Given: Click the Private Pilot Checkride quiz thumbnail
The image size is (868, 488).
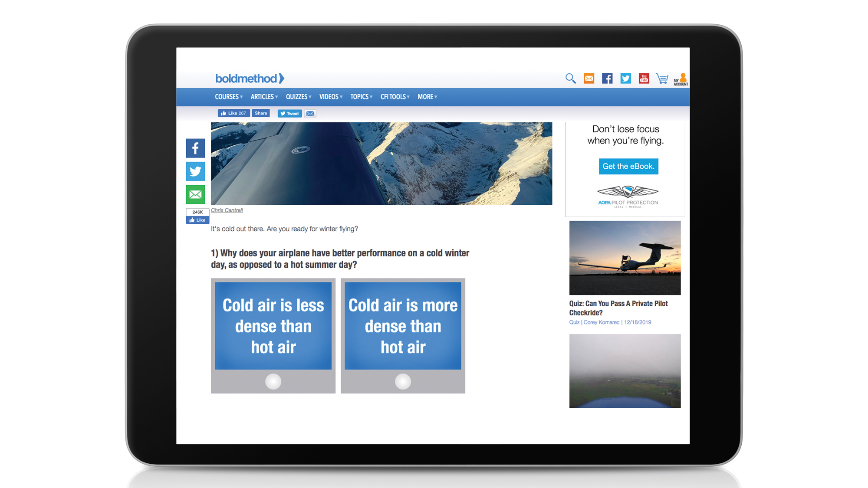Looking at the screenshot, I should click(x=625, y=257).
